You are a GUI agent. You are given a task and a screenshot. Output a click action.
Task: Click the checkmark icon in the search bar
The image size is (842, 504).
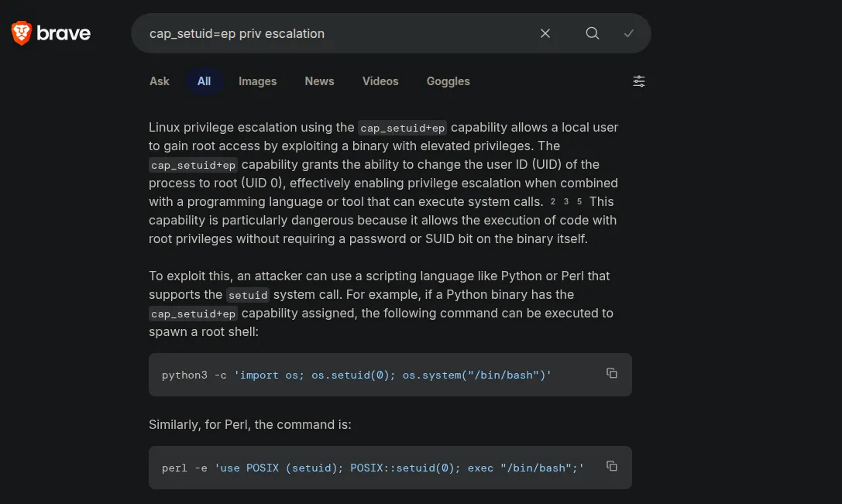[629, 33]
